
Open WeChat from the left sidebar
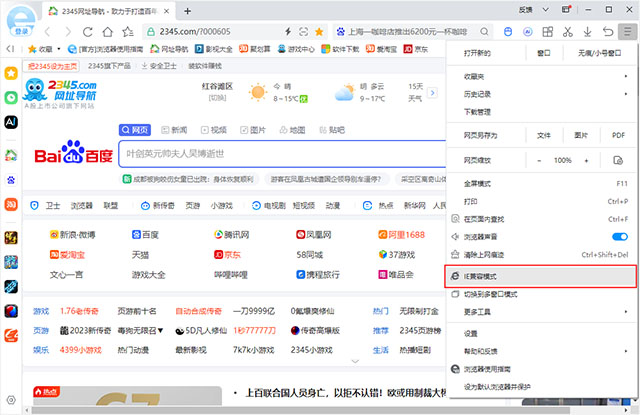point(11,98)
